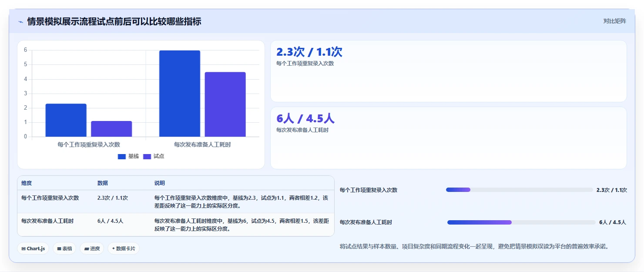
Task: Toggle the 基线 series in the chart legend
Action: pyautogui.click(x=128, y=156)
